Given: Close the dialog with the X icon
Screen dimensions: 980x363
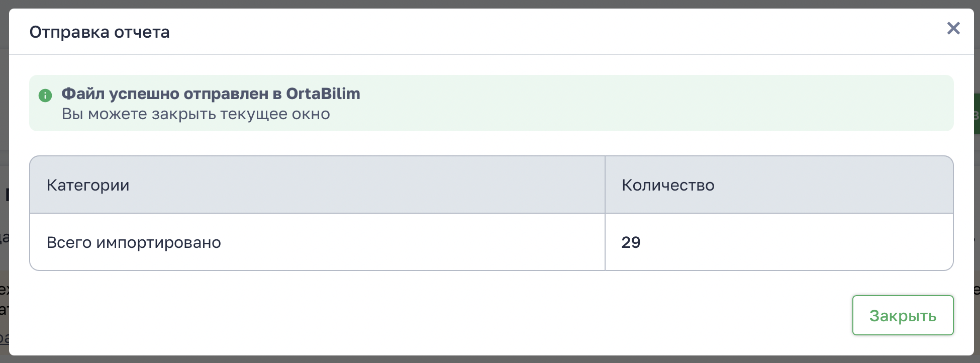Looking at the screenshot, I should pos(953,28).
